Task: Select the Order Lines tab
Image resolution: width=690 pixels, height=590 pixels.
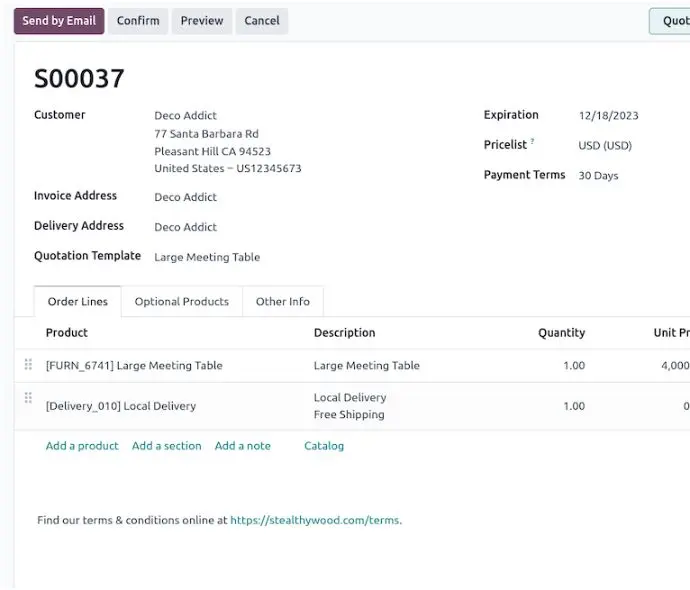Action: point(77,301)
